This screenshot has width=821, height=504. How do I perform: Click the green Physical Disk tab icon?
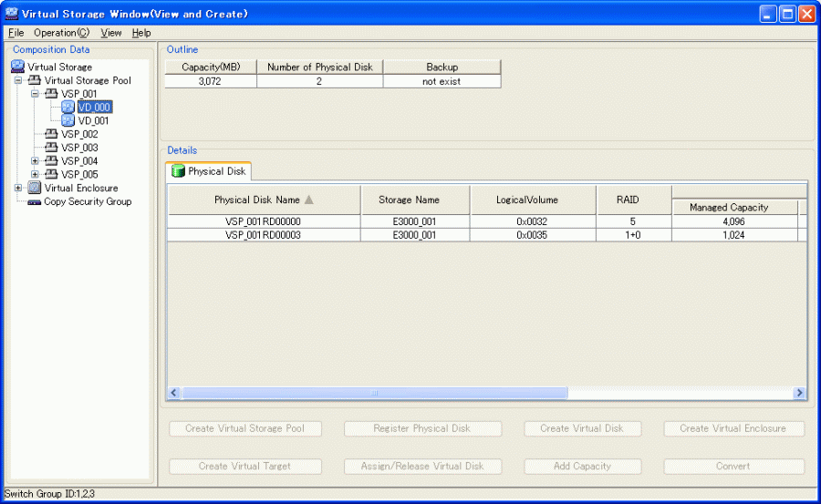coord(178,171)
